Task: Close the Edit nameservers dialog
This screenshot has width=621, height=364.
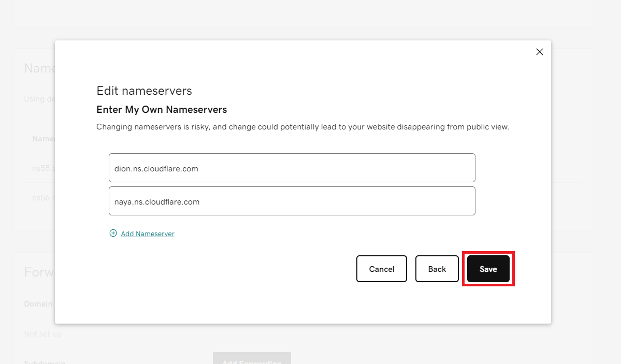Action: [x=539, y=52]
